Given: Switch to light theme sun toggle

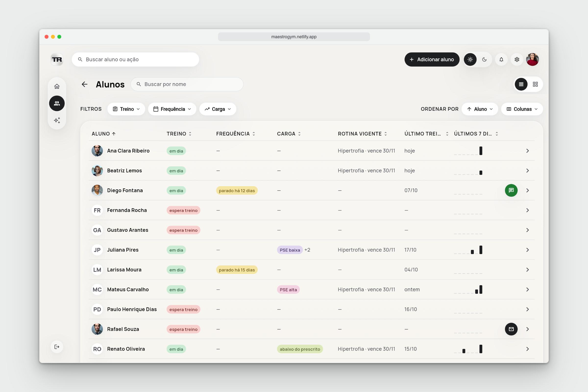Looking at the screenshot, I should pos(470,60).
